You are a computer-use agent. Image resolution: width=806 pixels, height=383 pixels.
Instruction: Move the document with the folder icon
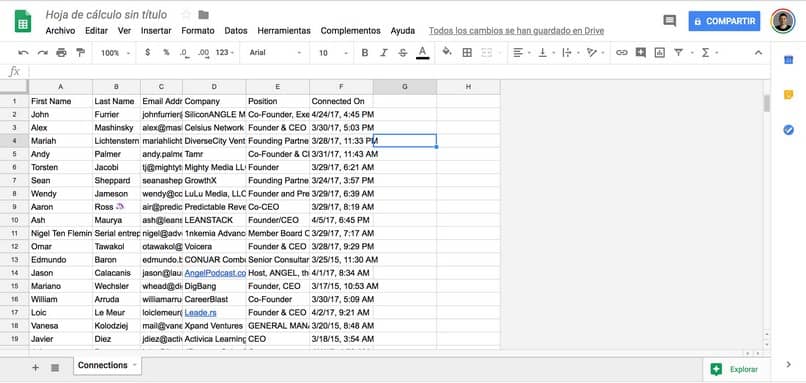click(x=204, y=15)
